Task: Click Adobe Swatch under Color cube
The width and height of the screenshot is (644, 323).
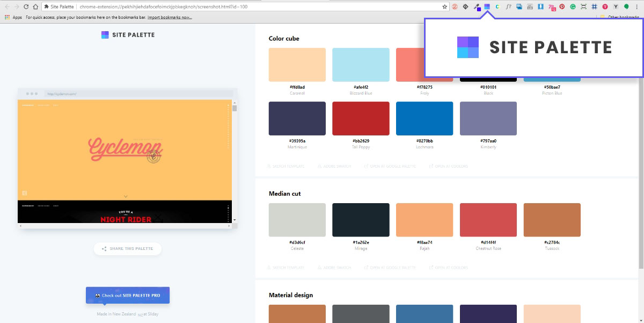Action: [x=334, y=166]
